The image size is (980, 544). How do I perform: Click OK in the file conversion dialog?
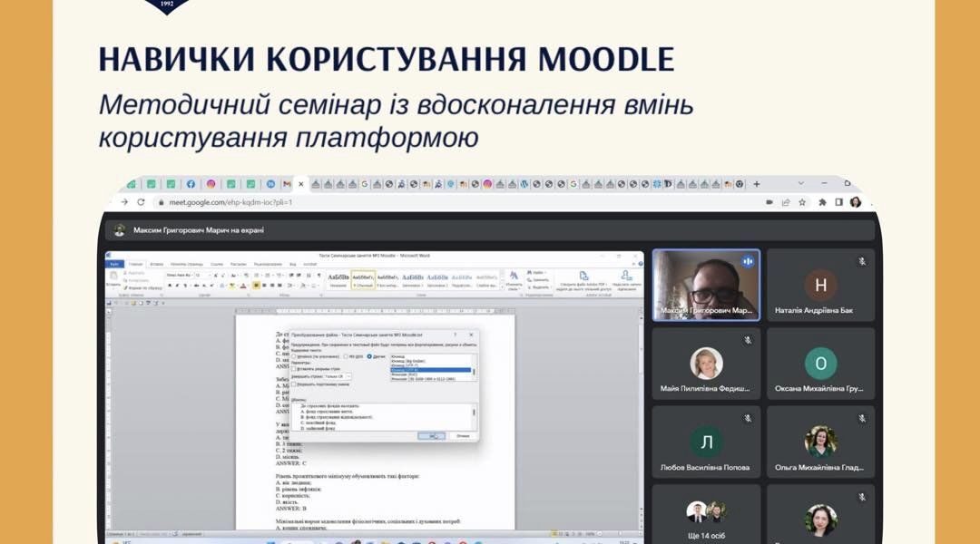click(431, 436)
